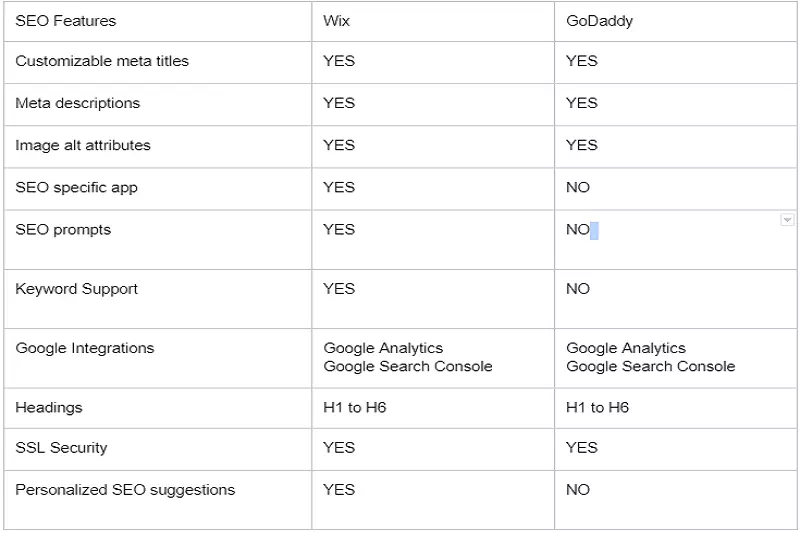
Task: Click the "Customizable meta titles" row label
Action: [x=102, y=61]
